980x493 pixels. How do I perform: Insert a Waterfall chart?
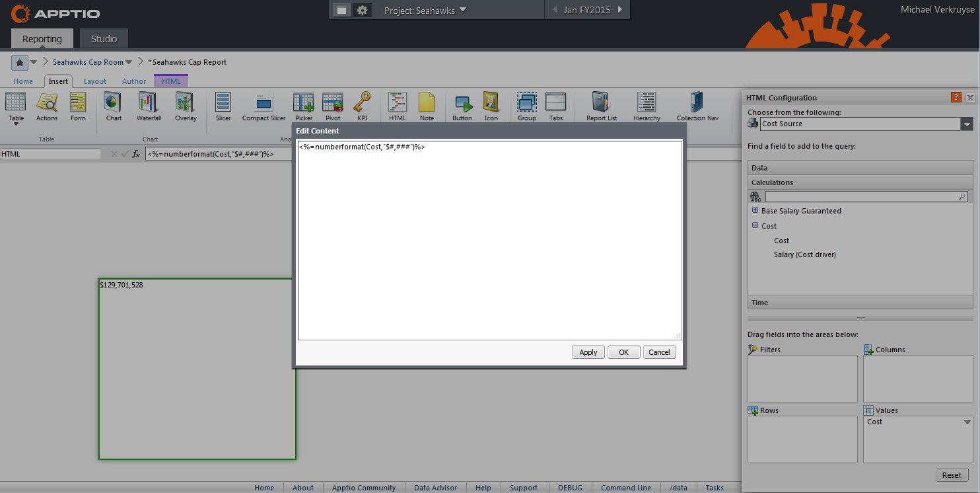(x=149, y=106)
